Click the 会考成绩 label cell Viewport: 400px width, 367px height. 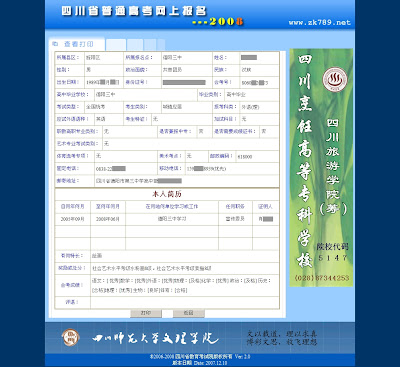pyautogui.click(x=72, y=285)
